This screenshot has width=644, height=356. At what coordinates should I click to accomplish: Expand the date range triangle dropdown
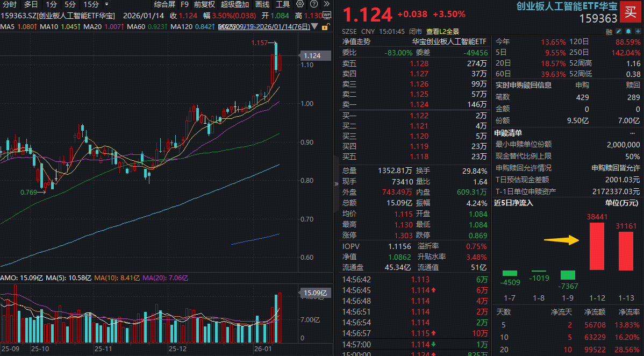316,26
